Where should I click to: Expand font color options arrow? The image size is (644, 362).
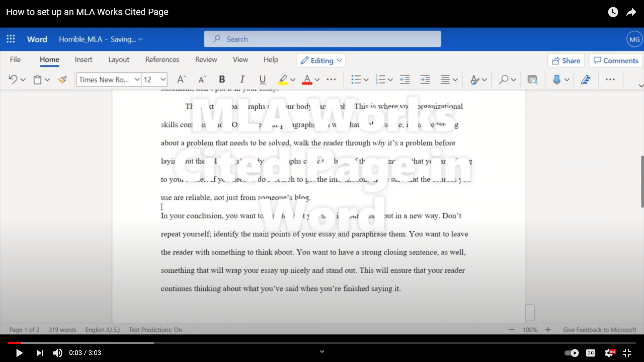coord(317,80)
